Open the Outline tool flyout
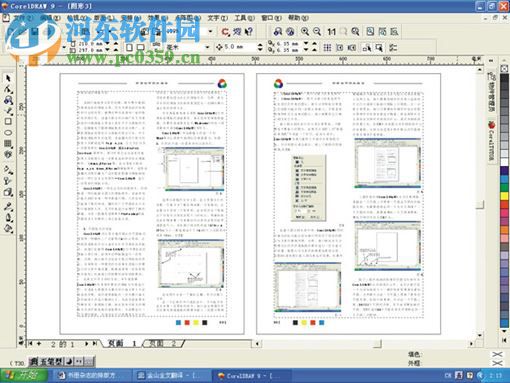The width and height of the screenshot is (510, 383). click(8, 218)
